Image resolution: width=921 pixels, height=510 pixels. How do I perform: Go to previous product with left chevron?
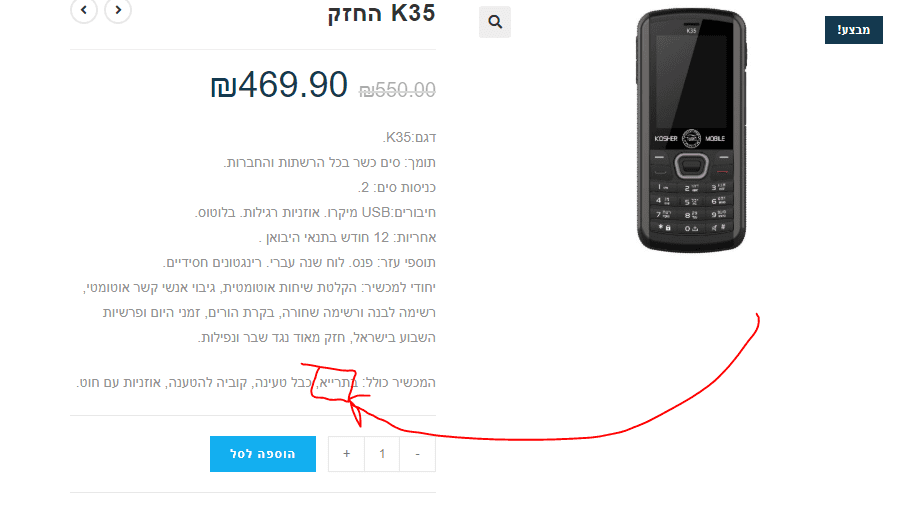tap(84, 9)
